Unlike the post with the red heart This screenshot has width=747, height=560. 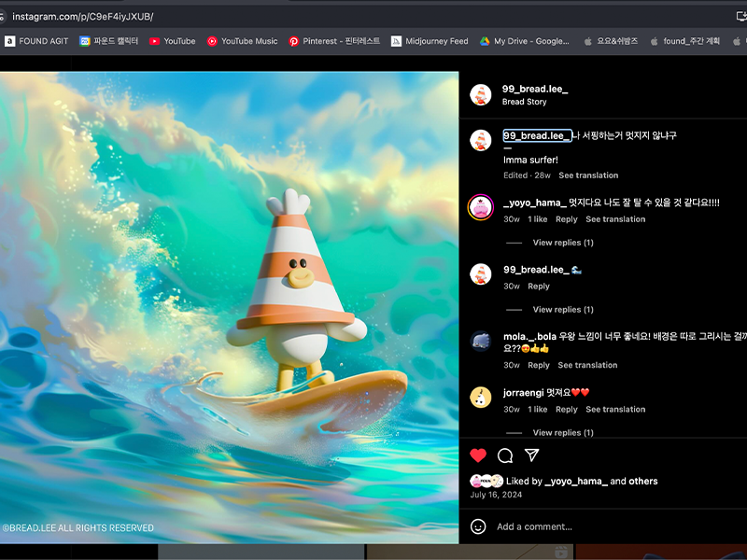click(x=478, y=455)
